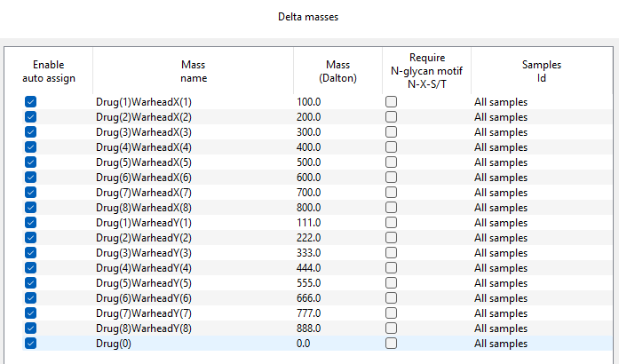619x364 pixels.
Task: Uncheck auto assign for Drug(3)WarheadY(3)
Action: 31,253
